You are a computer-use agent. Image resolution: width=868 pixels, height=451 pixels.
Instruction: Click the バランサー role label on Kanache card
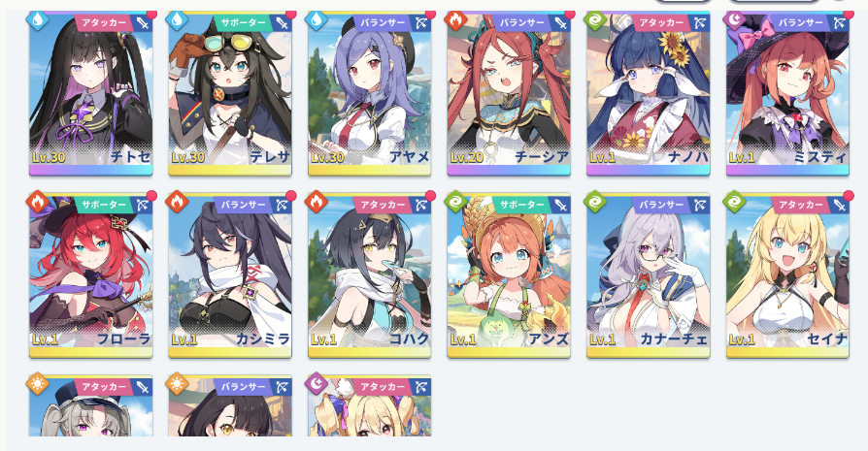[x=661, y=205]
